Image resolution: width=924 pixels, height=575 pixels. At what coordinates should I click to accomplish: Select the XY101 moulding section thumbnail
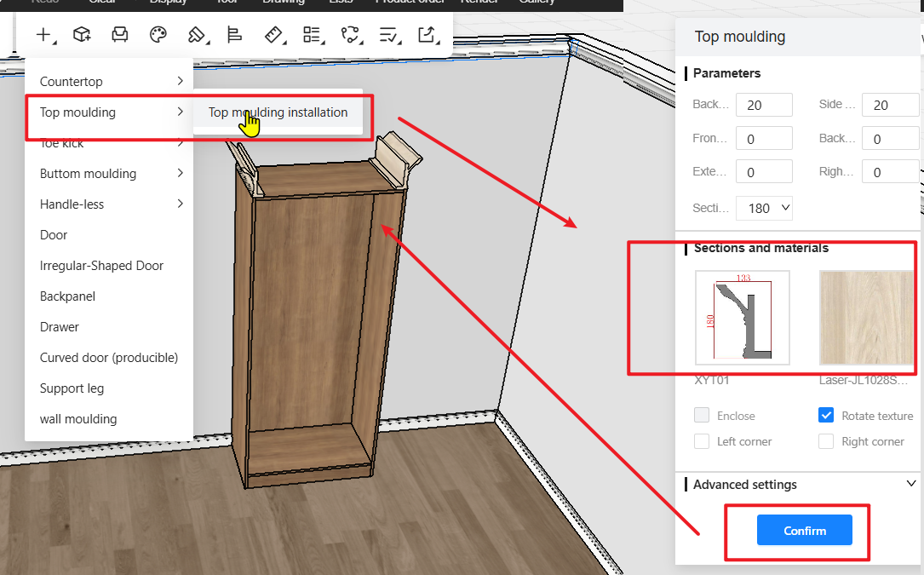(x=742, y=318)
